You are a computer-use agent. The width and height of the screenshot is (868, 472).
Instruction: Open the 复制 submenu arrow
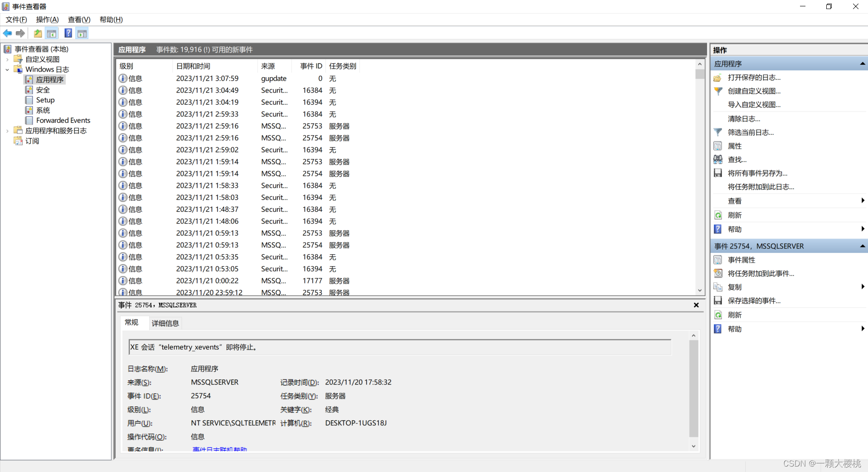coord(863,287)
